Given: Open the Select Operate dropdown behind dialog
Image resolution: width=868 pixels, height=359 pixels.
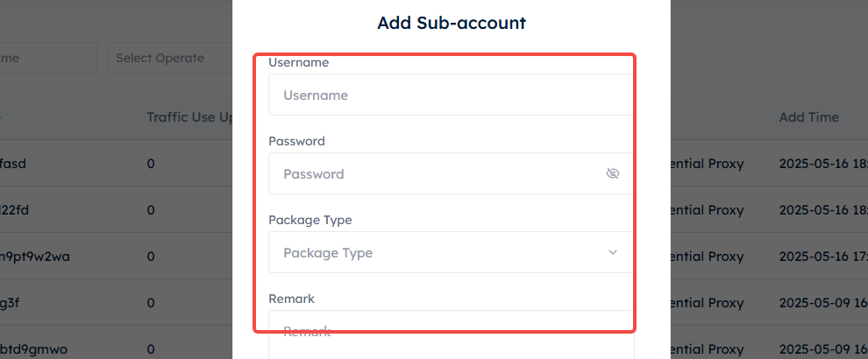Looking at the screenshot, I should (170, 58).
